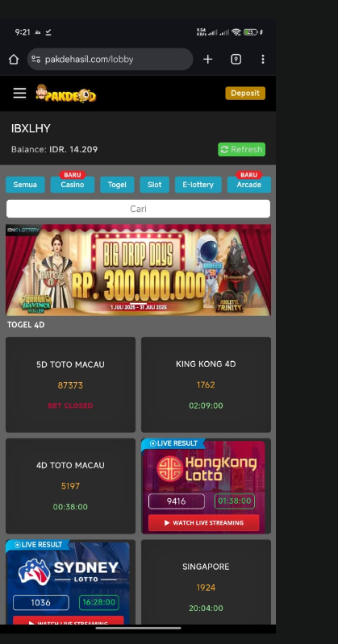
Task: Tap the browser home icon
Action: tap(14, 60)
